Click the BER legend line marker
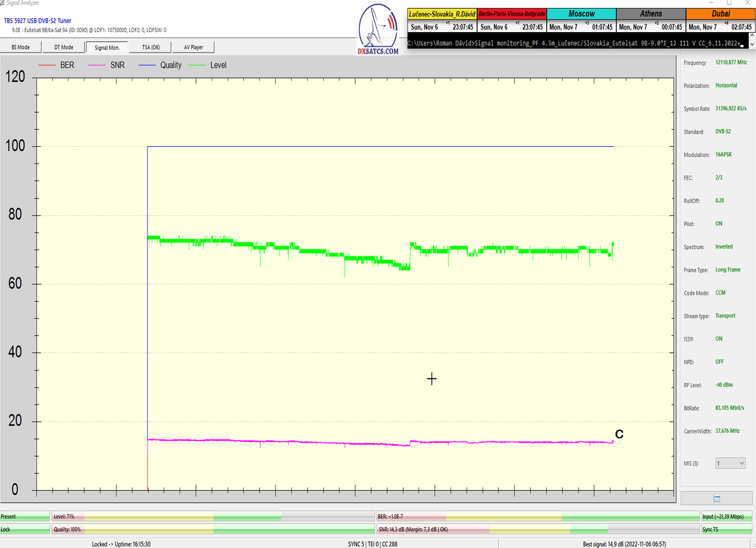756x548 pixels. (47, 66)
